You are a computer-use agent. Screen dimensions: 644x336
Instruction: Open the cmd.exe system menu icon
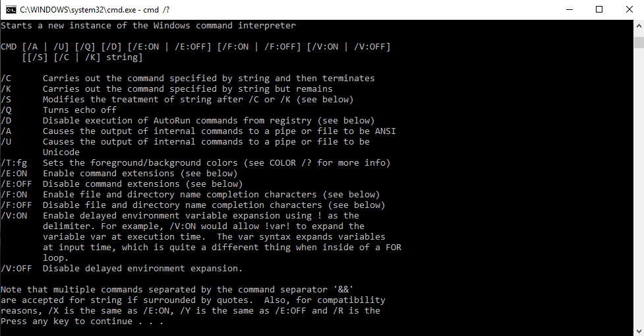pos(11,10)
